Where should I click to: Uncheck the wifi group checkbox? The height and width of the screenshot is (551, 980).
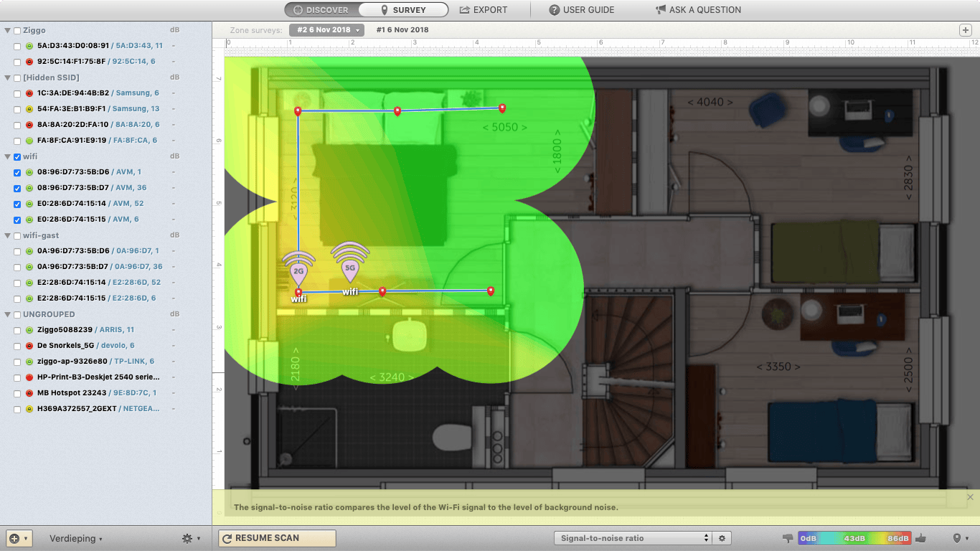point(17,157)
